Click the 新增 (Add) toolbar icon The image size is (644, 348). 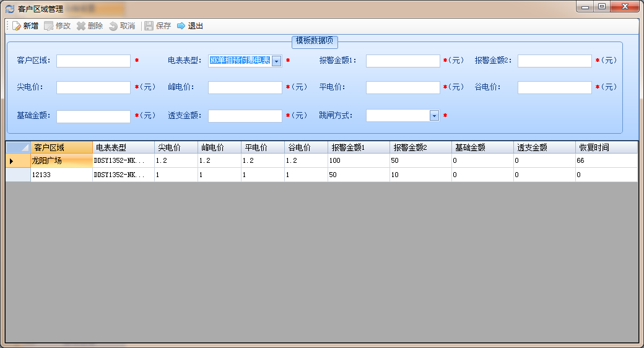coord(17,26)
